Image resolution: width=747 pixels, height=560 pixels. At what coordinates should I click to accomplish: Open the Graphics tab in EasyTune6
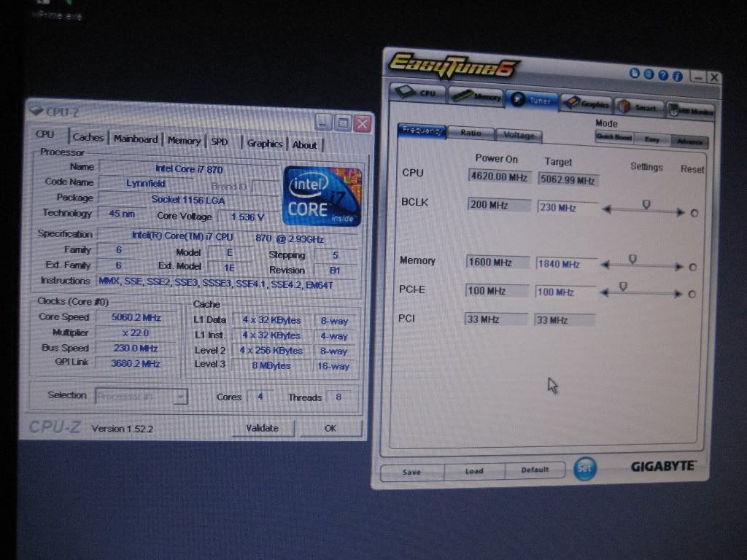pos(586,104)
